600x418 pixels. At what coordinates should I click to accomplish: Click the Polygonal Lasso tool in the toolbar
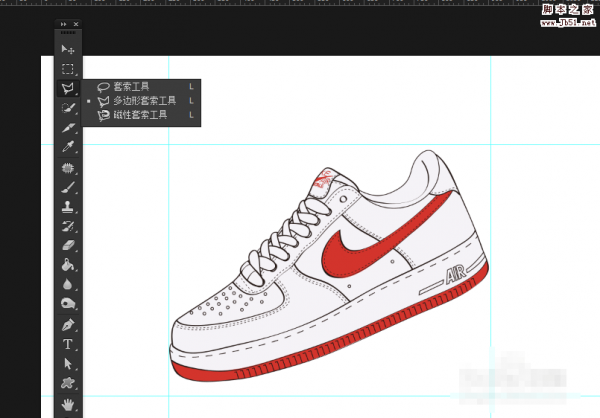pos(68,89)
